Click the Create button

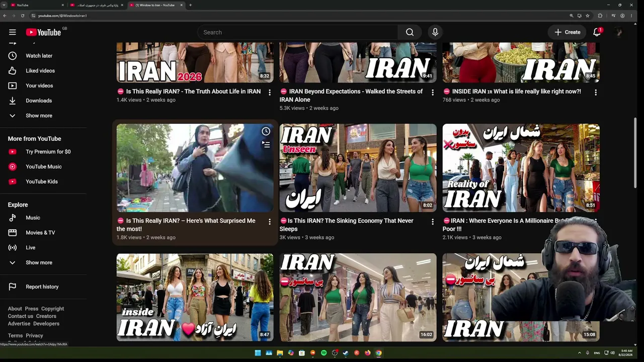[x=568, y=32]
